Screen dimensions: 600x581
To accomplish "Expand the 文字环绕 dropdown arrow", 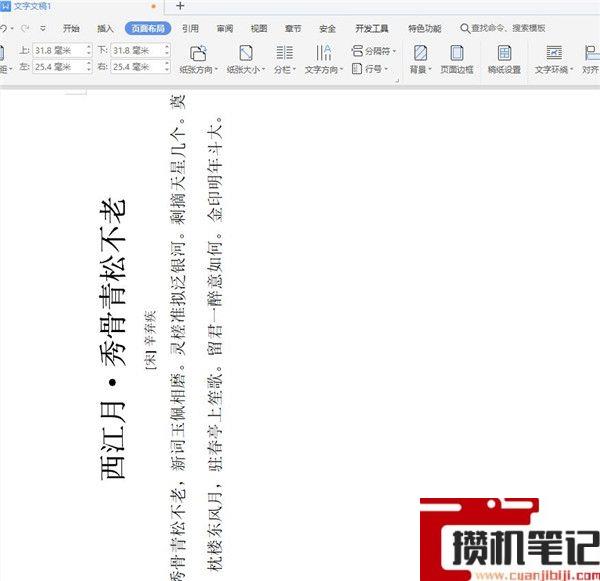I will coord(571,70).
